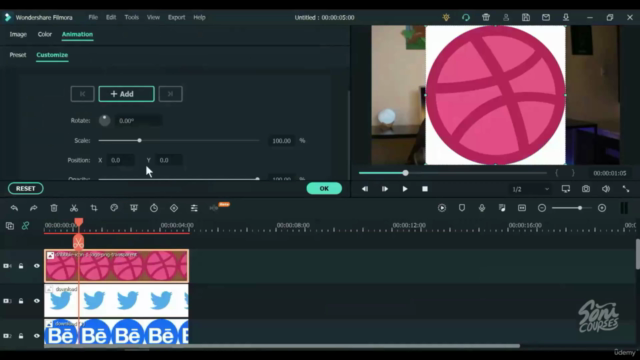Click the Scale slider handle
Viewport: 640px width, 360px height.
(x=140, y=140)
